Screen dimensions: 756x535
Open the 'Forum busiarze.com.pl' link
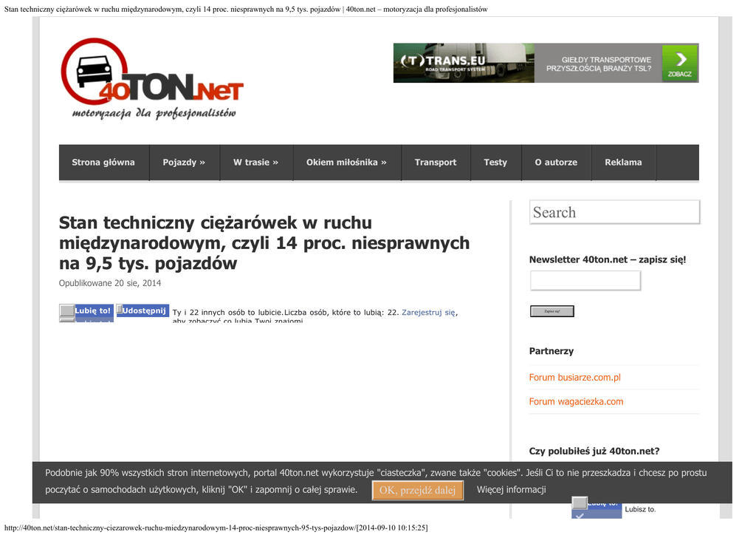[574, 378]
